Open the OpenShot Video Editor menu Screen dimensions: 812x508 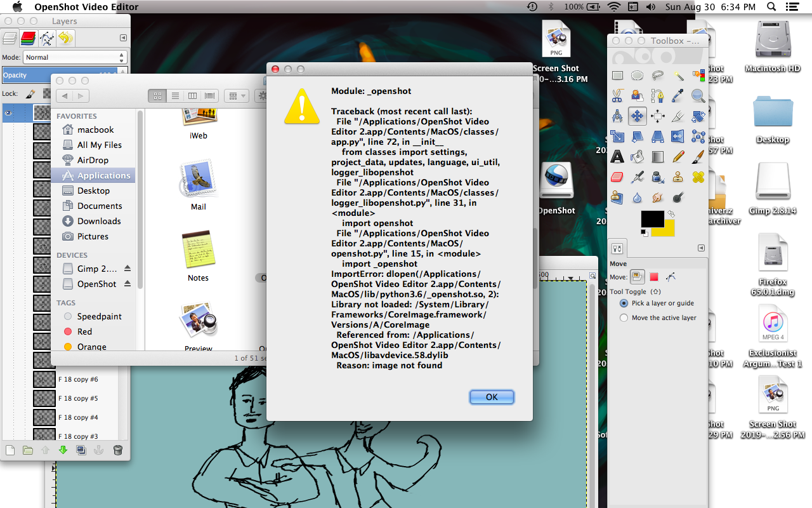[x=86, y=7]
